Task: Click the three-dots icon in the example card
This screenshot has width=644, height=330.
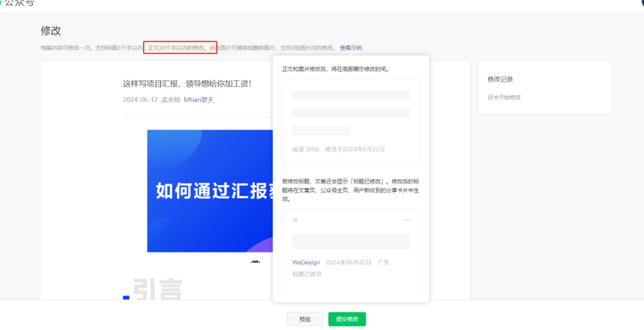Action: (x=407, y=221)
